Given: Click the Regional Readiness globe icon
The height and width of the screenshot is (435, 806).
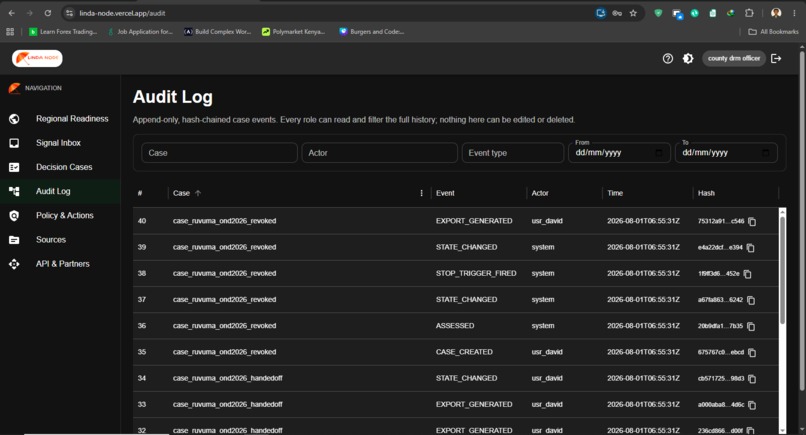Looking at the screenshot, I should (x=14, y=119).
